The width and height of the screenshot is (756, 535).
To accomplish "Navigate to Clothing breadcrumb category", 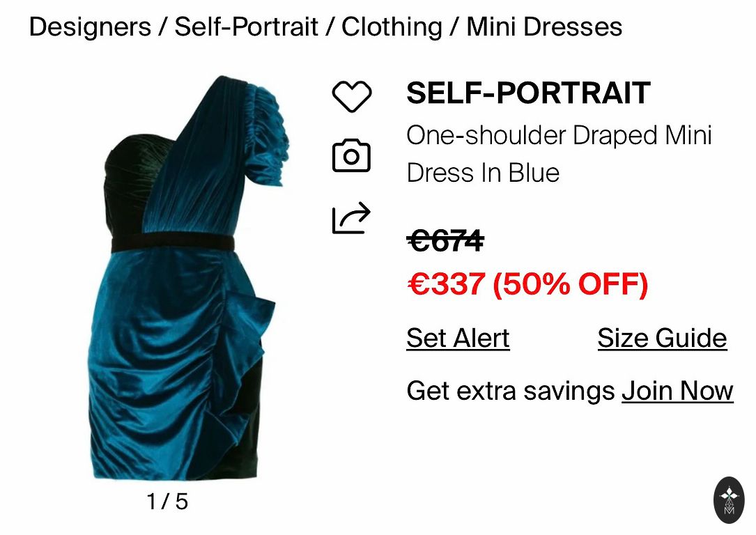I will pos(392,26).
